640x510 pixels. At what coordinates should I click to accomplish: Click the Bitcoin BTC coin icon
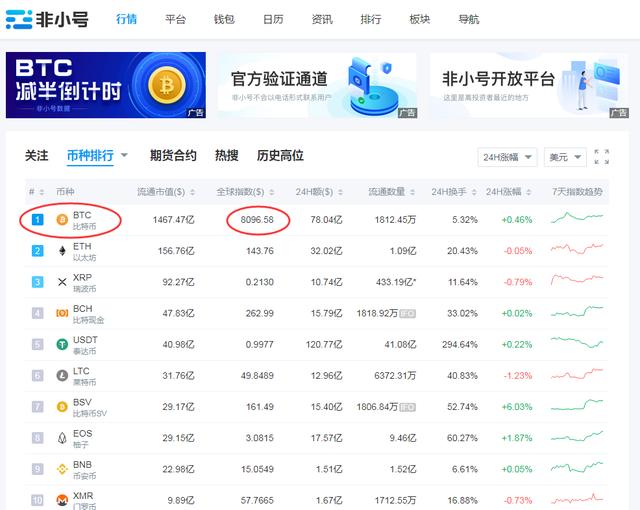tap(62, 220)
